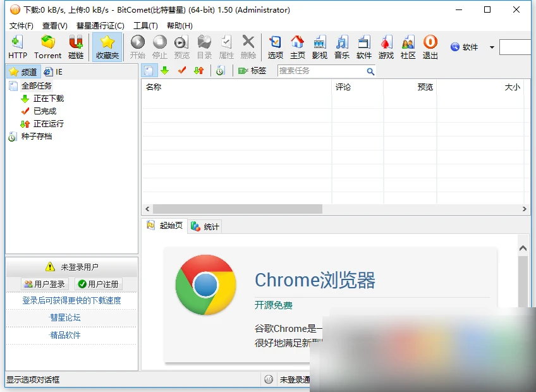Delete the selected task

tap(248, 46)
